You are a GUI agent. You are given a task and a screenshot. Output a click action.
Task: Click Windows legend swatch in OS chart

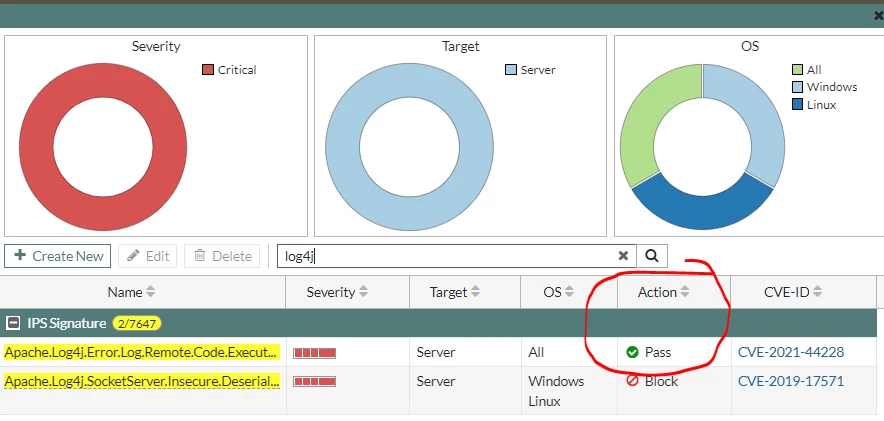797,87
